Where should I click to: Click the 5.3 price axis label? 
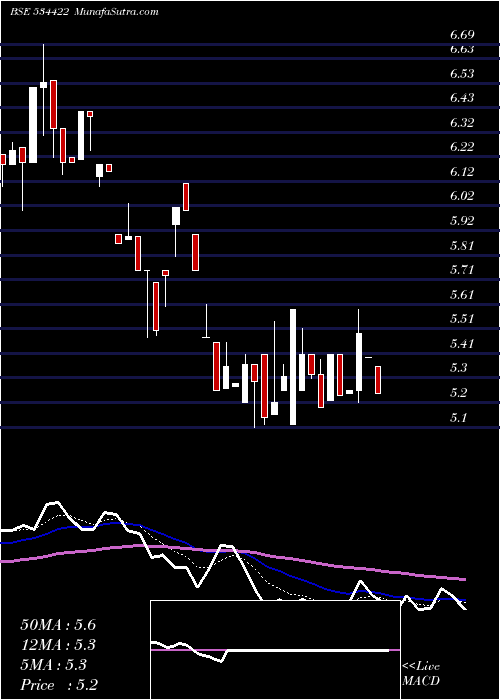pyautogui.click(x=458, y=368)
